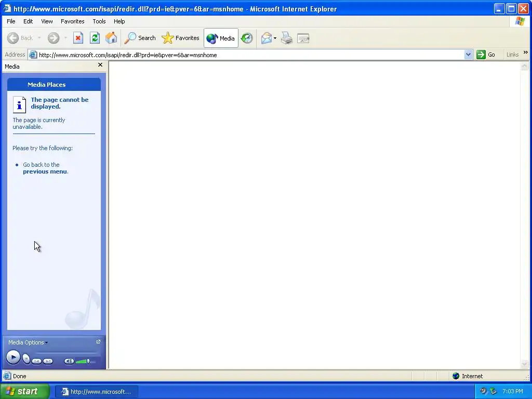
Task: Stop loading the page
Action: click(78, 38)
